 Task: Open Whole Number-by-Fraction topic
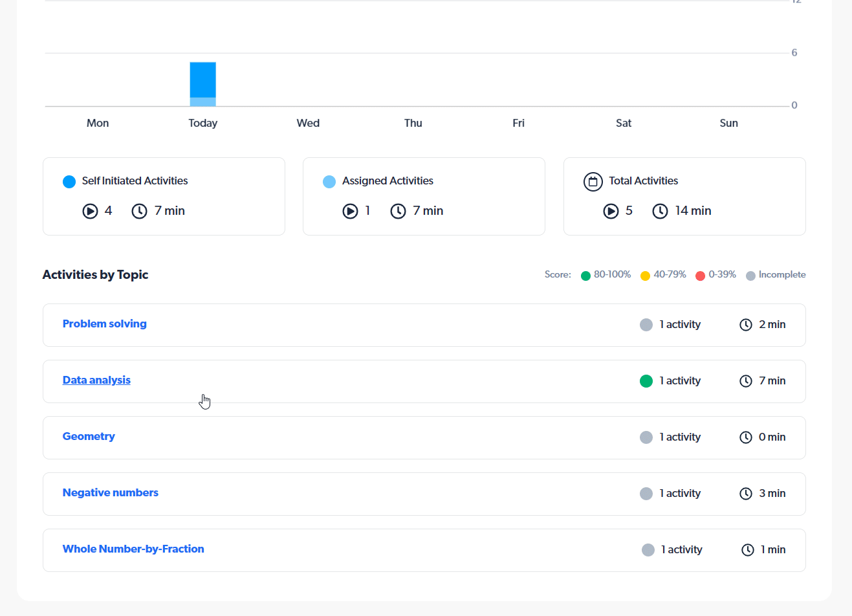pos(133,549)
